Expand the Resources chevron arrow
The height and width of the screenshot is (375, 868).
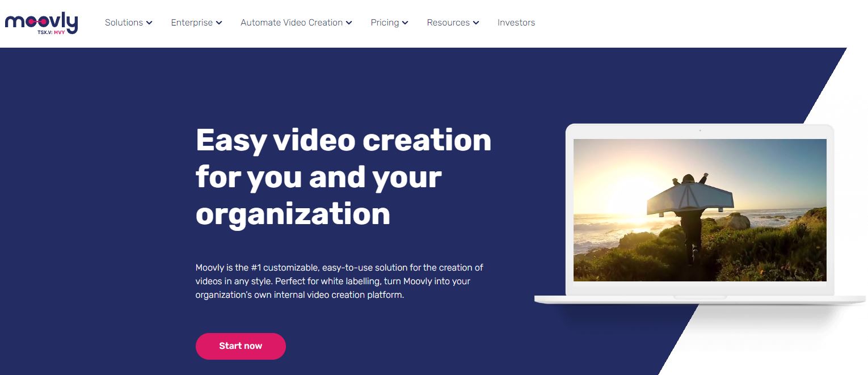(x=476, y=23)
